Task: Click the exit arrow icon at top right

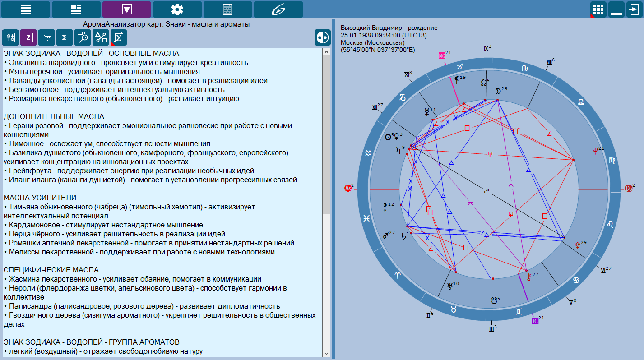Action: (x=634, y=9)
